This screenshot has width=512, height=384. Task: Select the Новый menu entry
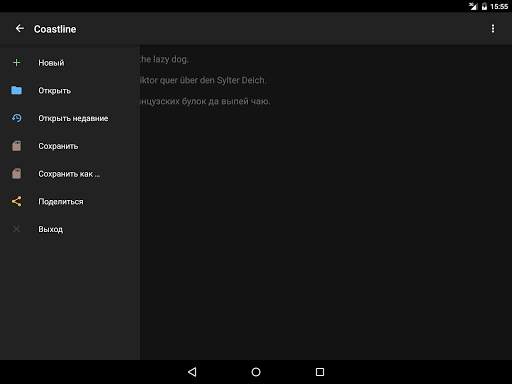(x=70, y=62)
